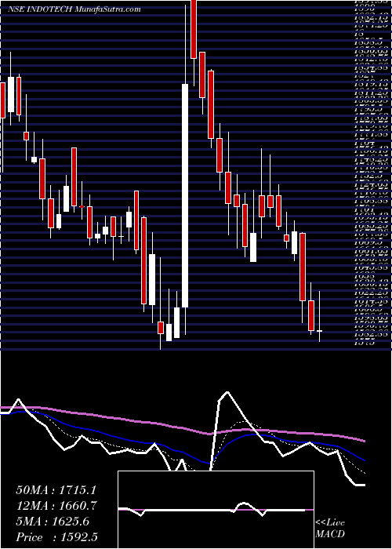Click the MACD inset chart box
This screenshot has width=392, height=549.
216,510
